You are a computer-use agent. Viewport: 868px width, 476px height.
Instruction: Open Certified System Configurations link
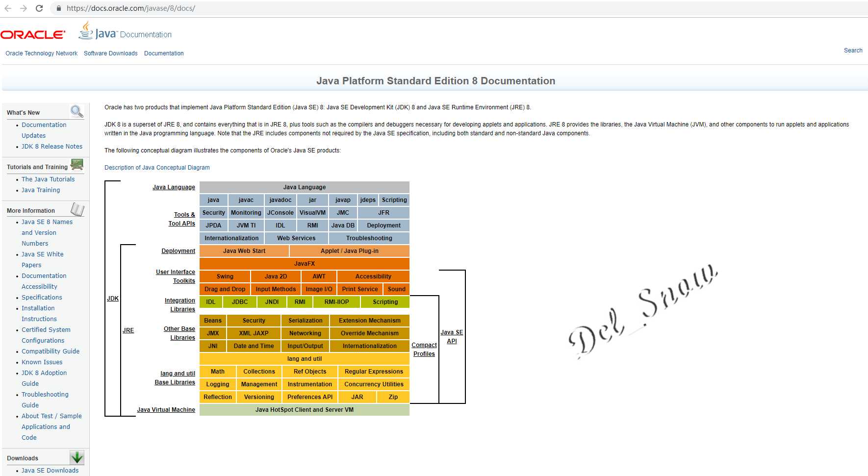point(46,335)
